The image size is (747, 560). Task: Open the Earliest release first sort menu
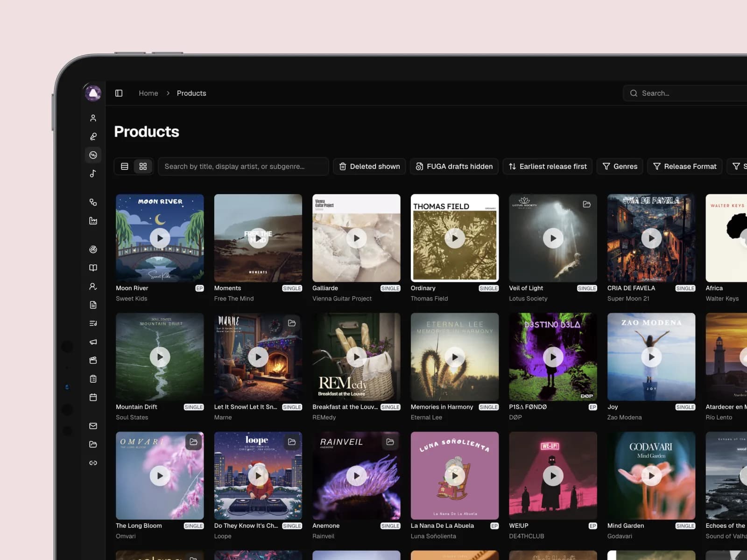point(548,167)
